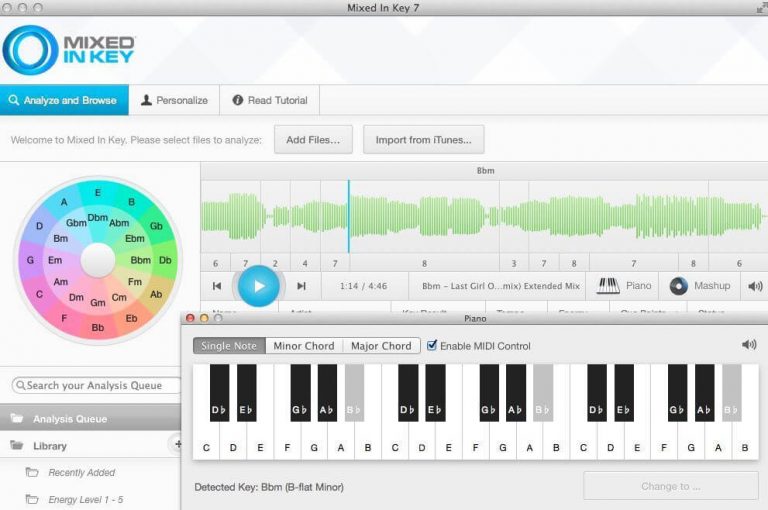Select the Db segment on the key wheel

(x=166, y=260)
